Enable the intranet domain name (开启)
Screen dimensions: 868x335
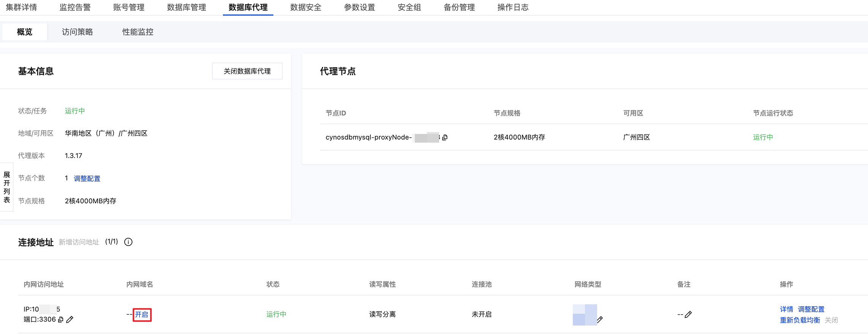coord(142,315)
